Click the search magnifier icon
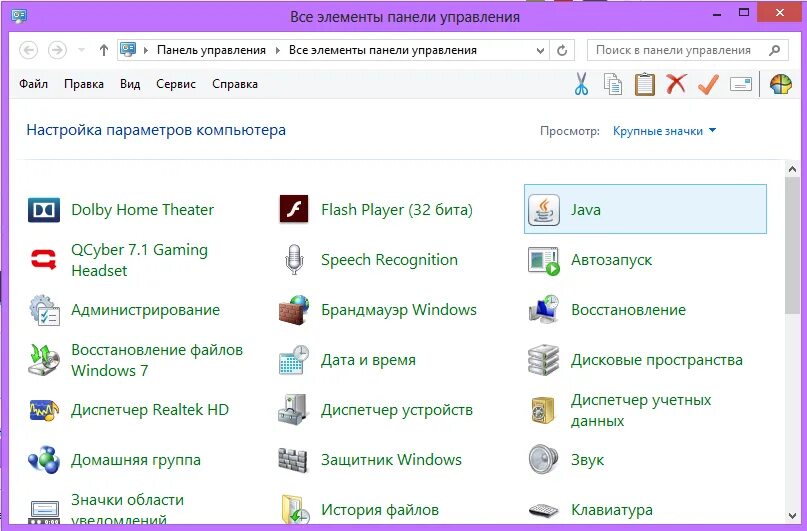 (x=775, y=50)
